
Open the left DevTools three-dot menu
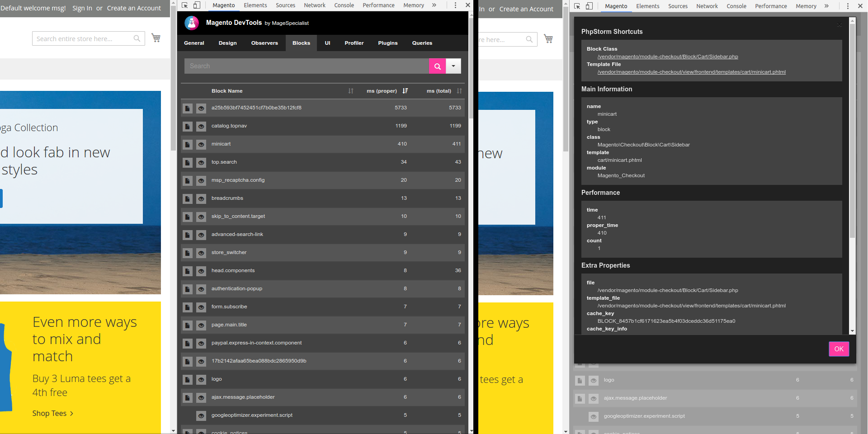[x=455, y=5]
